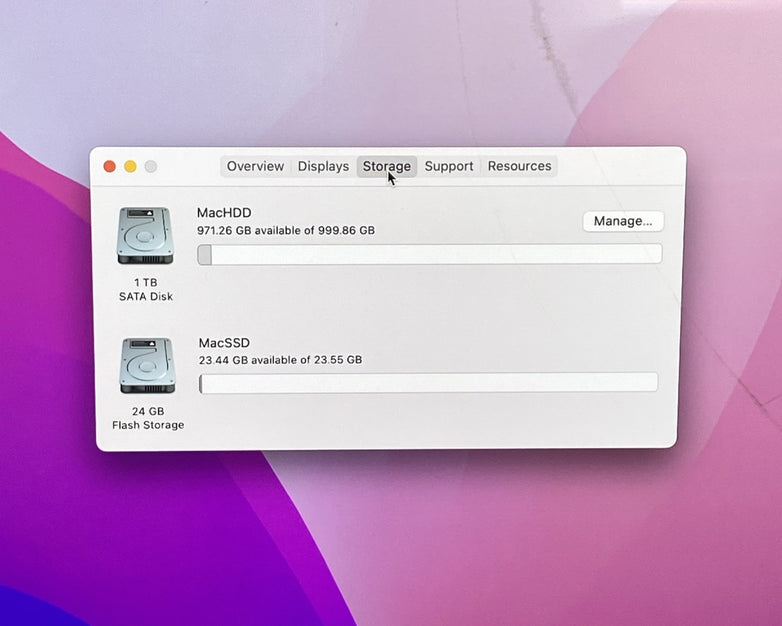Click the MacSSD flash storage icon
782x626 pixels.
tap(148, 366)
